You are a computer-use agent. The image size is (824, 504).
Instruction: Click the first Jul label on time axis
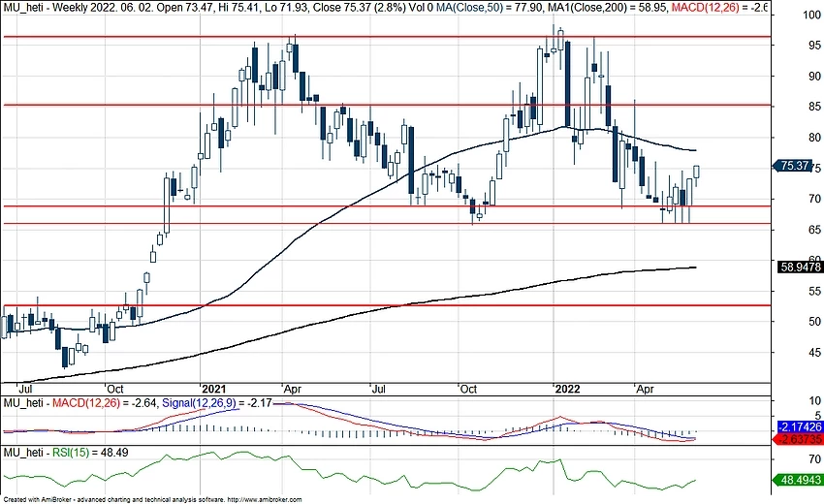pos(16,388)
